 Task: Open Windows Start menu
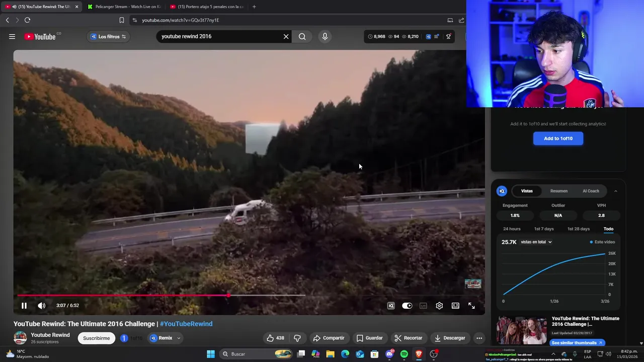(211, 354)
